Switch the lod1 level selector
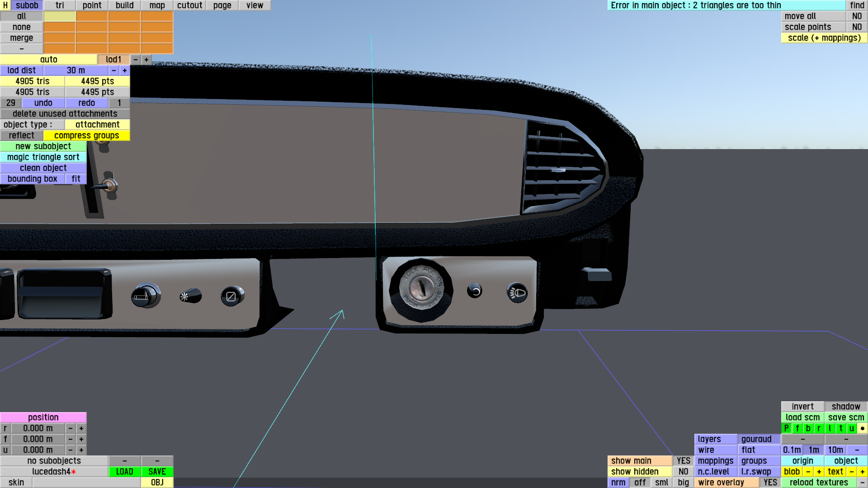 tap(113, 60)
